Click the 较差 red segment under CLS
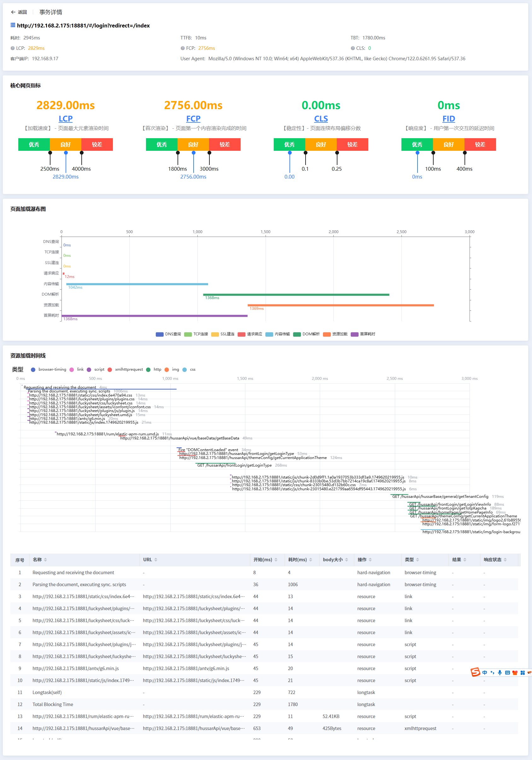 coord(352,145)
